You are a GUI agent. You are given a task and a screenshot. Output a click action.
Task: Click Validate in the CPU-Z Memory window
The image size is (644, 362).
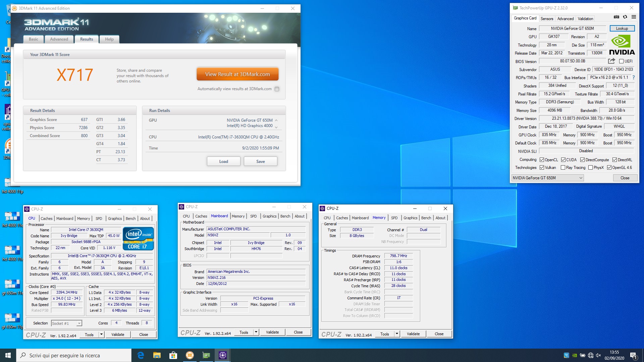(x=413, y=334)
